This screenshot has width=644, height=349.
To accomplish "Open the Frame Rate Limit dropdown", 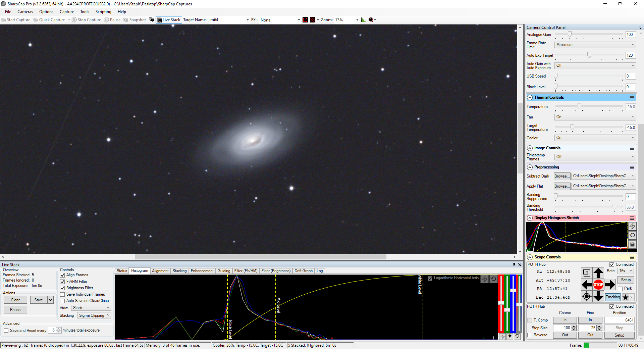I will (x=595, y=45).
